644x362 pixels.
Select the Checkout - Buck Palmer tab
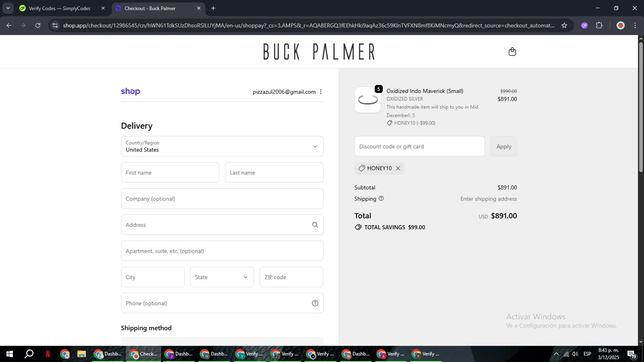[158, 8]
